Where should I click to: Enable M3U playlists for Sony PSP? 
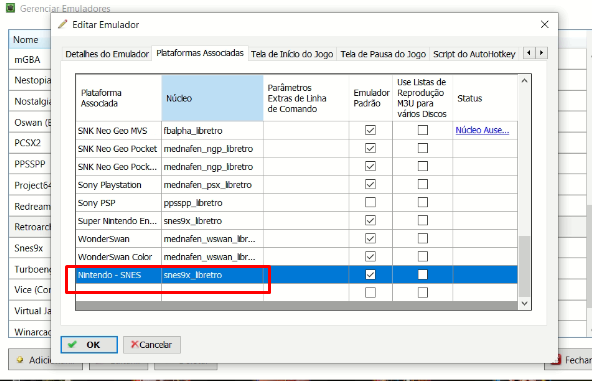click(422, 202)
